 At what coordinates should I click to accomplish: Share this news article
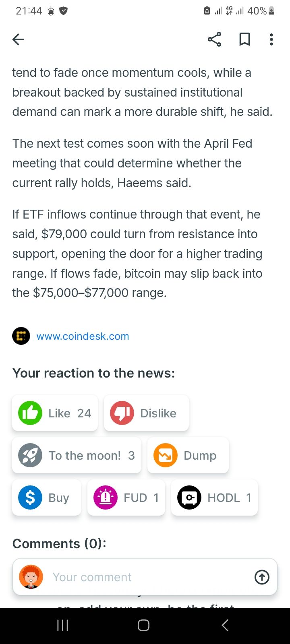[x=214, y=39]
